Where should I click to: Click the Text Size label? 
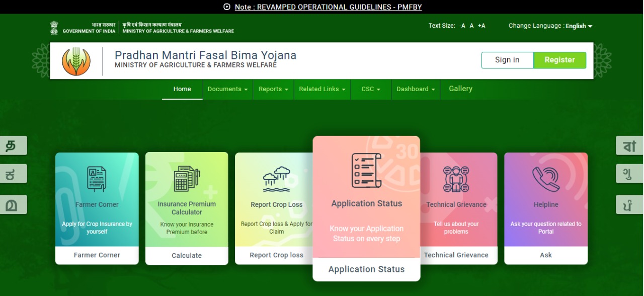pos(442,26)
